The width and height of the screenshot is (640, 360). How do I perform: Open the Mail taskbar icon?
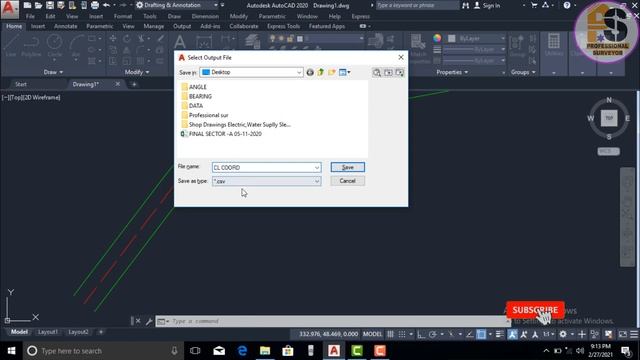219,351
